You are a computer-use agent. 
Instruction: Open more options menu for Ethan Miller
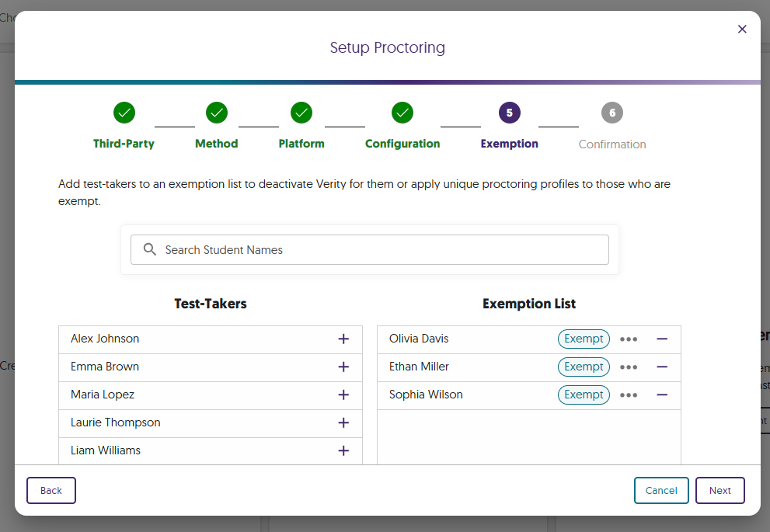(x=629, y=367)
